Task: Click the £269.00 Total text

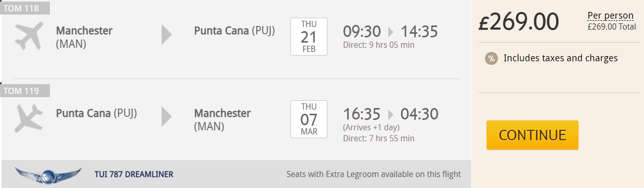Action: 612,27
